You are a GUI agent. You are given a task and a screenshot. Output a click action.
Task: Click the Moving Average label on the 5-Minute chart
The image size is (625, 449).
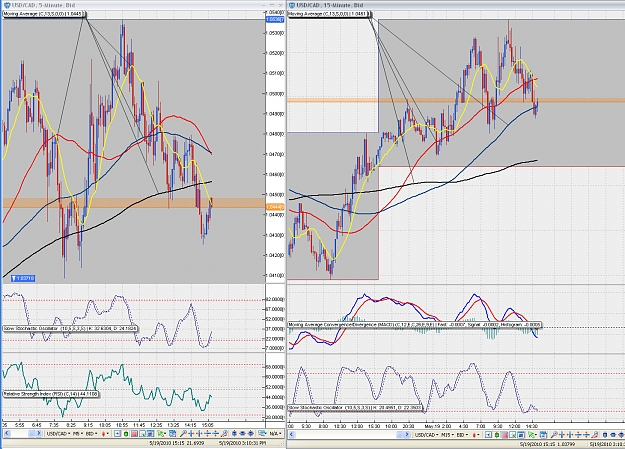coord(44,14)
